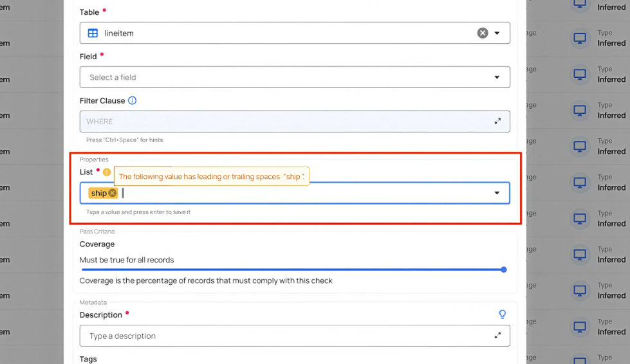Open the Table dropdown arrow
Image resolution: width=630 pixels, height=364 pixels.
(x=497, y=33)
